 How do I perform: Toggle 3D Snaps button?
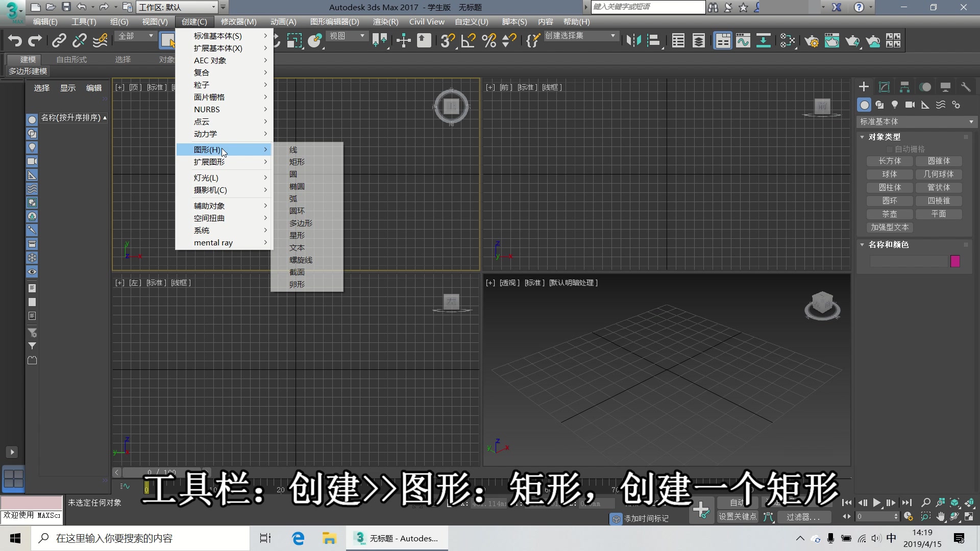tap(447, 41)
